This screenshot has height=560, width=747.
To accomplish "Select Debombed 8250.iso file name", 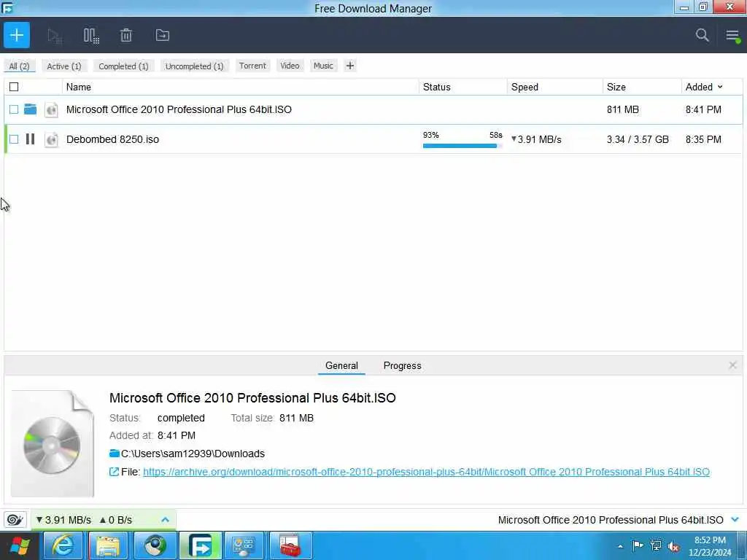I will point(112,139).
